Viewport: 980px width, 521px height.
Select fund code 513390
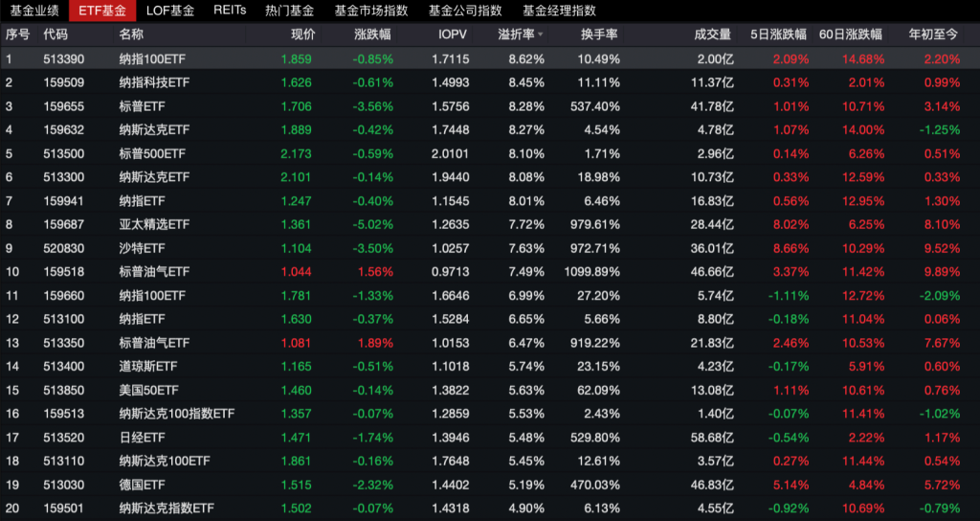click(64, 59)
